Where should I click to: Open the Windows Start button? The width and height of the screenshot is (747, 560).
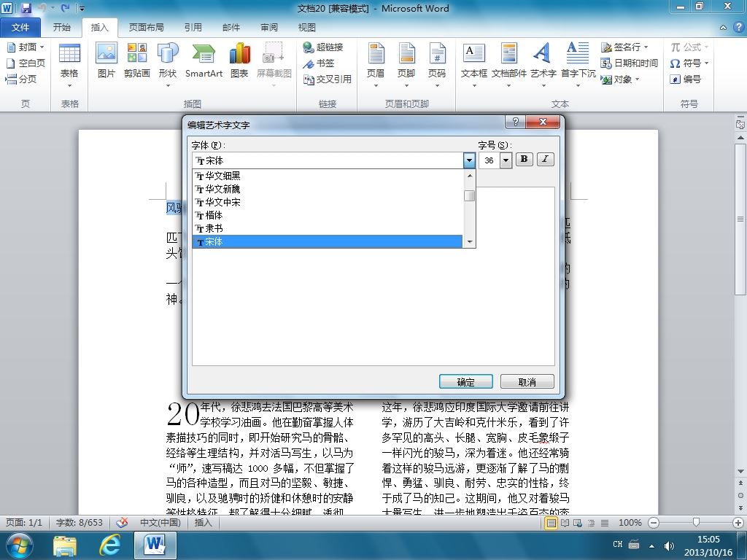click(19, 545)
